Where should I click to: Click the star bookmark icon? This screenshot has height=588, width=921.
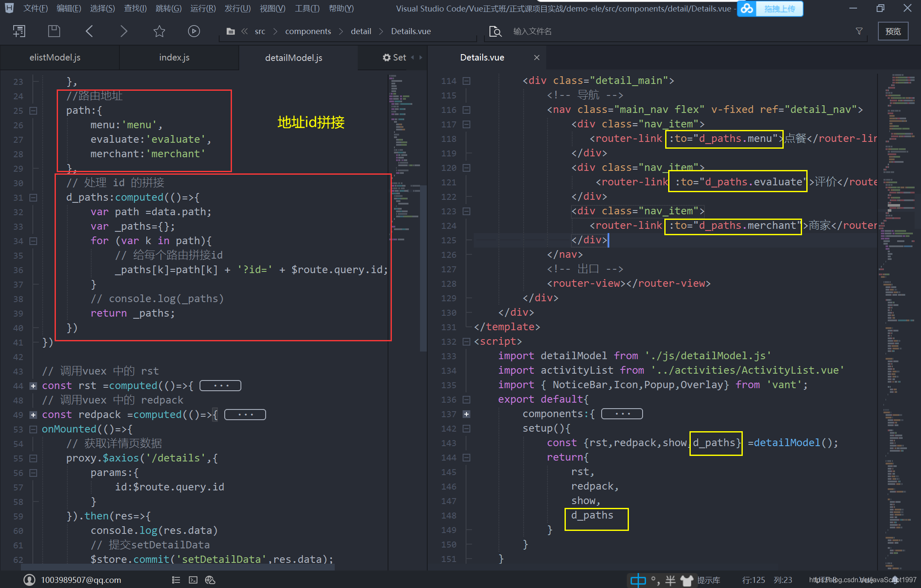[159, 31]
